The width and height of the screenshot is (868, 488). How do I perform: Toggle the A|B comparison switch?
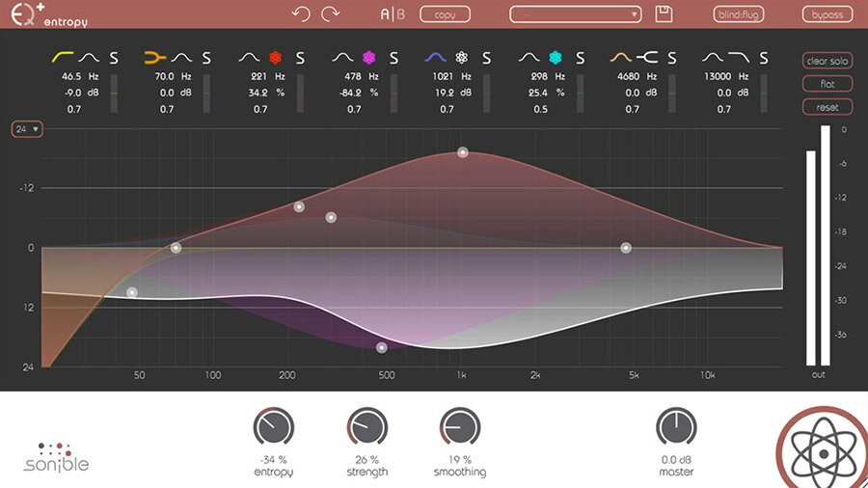[393, 14]
